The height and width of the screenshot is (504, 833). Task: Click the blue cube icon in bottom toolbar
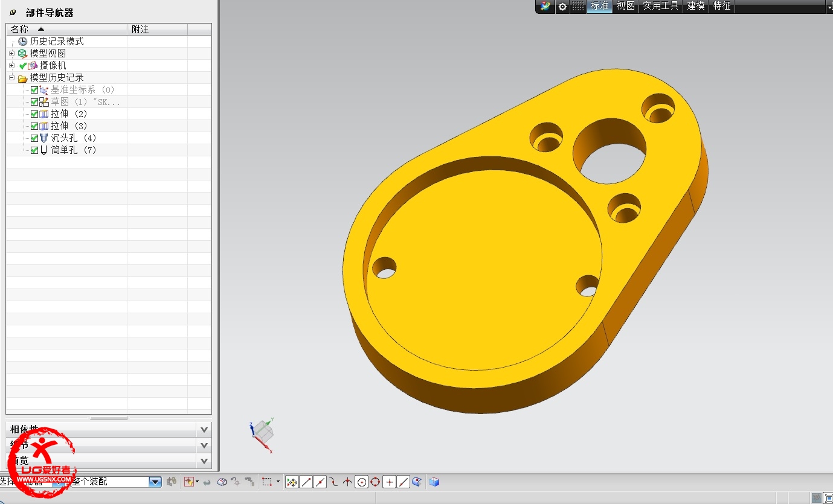[434, 482]
